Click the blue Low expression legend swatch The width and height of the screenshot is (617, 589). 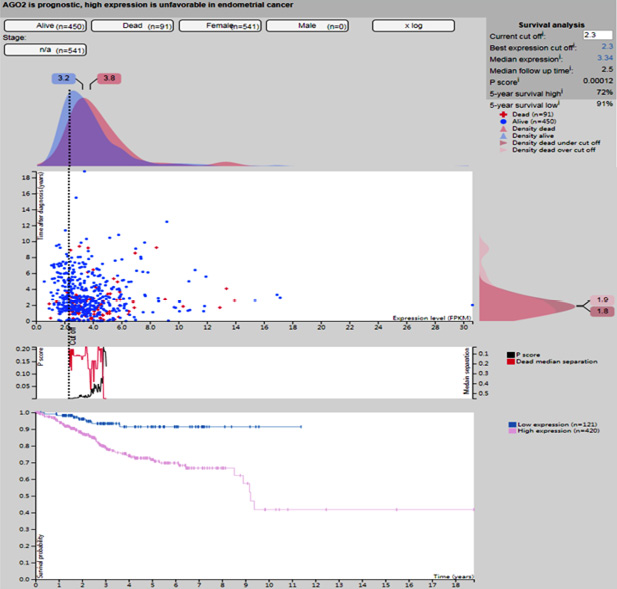click(x=512, y=425)
